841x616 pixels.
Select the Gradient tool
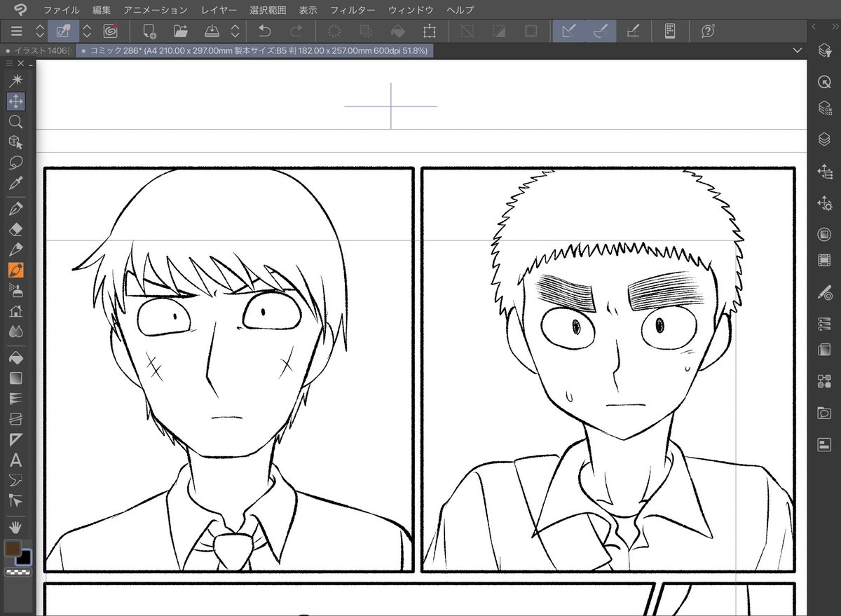(16, 378)
